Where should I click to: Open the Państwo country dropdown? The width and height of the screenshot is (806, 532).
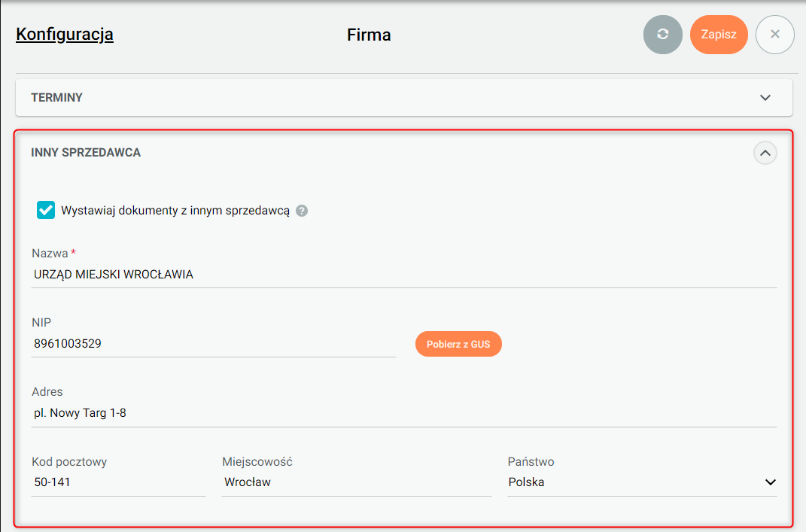click(769, 482)
